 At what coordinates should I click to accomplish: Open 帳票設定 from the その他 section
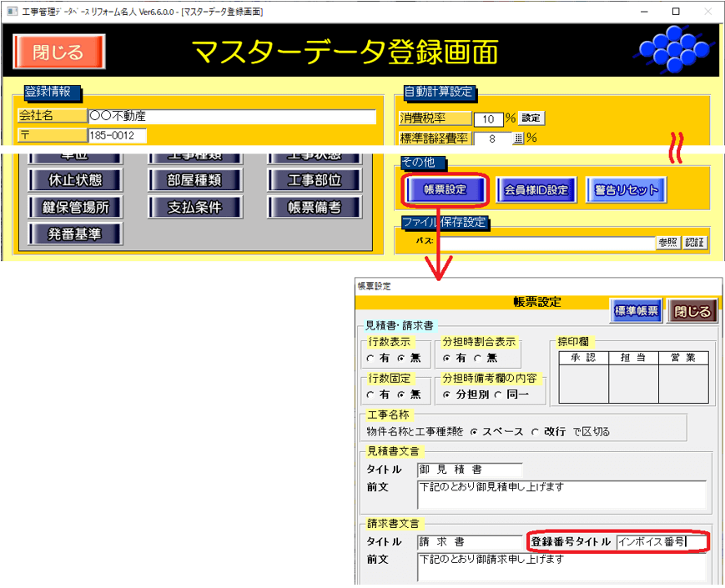[x=445, y=190]
